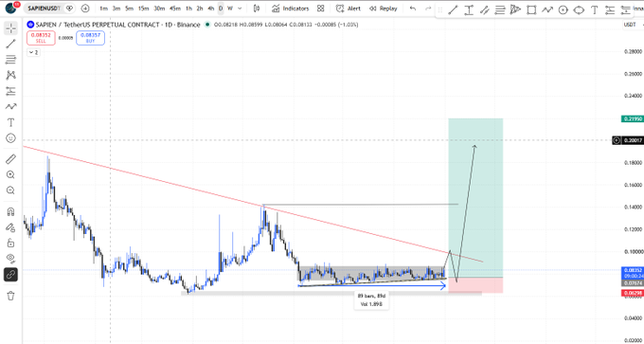This screenshot has height=344, width=644.
Task: Switch to the 1m timeframe
Action: pyautogui.click(x=103, y=9)
